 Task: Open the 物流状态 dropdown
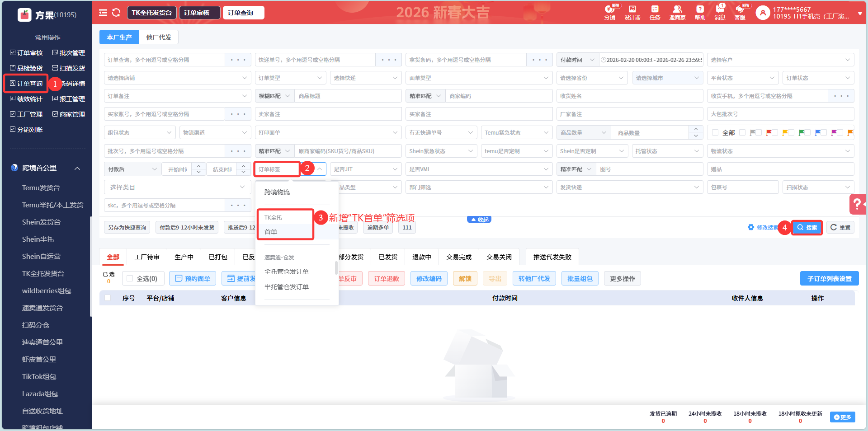click(780, 151)
